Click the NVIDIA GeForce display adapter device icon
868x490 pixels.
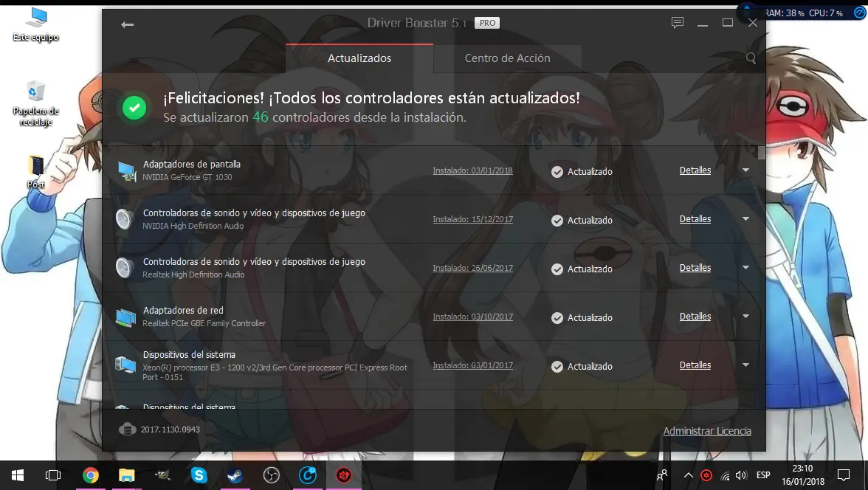tap(124, 170)
